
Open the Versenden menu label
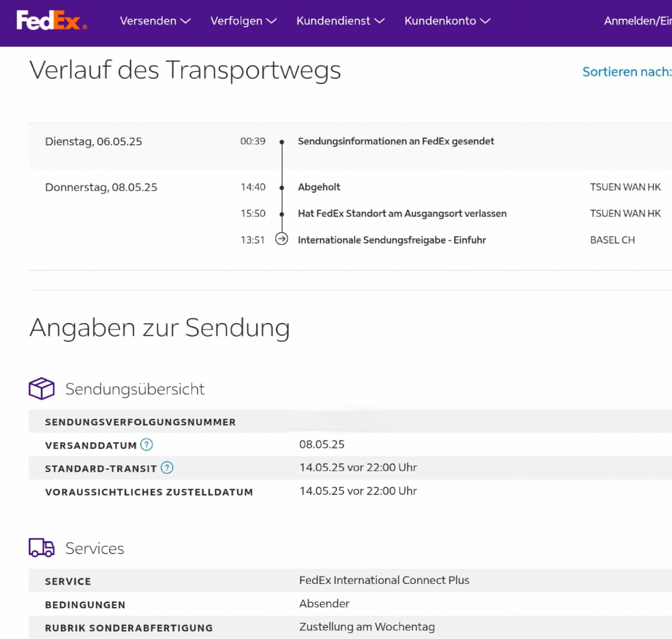pos(148,21)
